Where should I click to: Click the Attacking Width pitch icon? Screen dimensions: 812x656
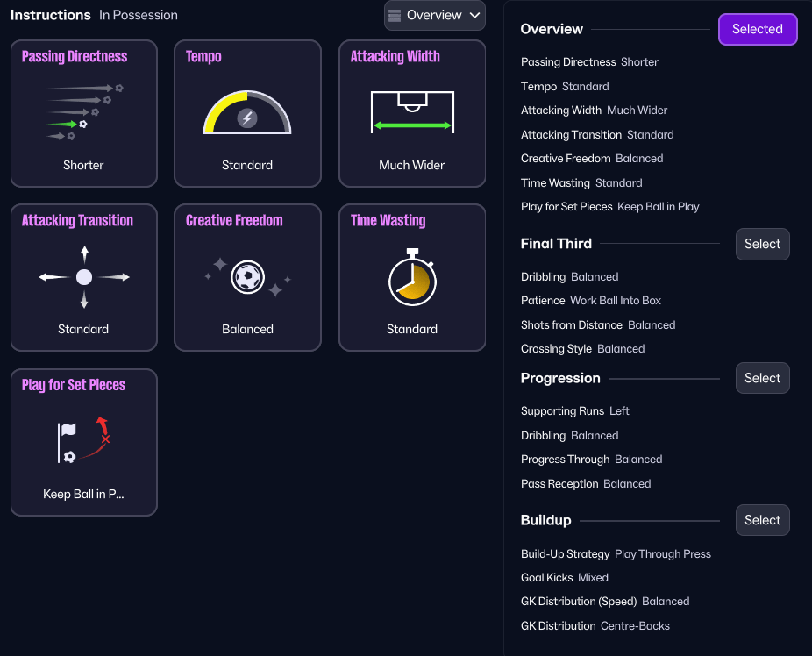click(x=412, y=112)
